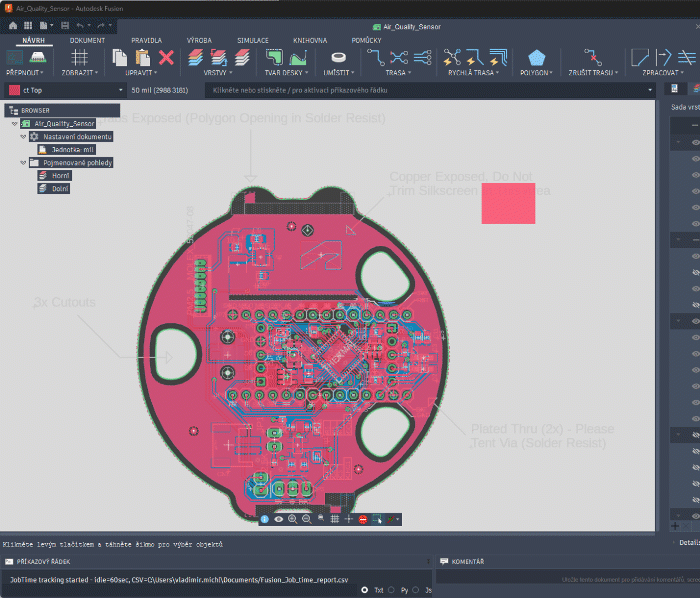This screenshot has width=700, height=598.
Task: Select the differential pair route icon
Action: pos(399,58)
